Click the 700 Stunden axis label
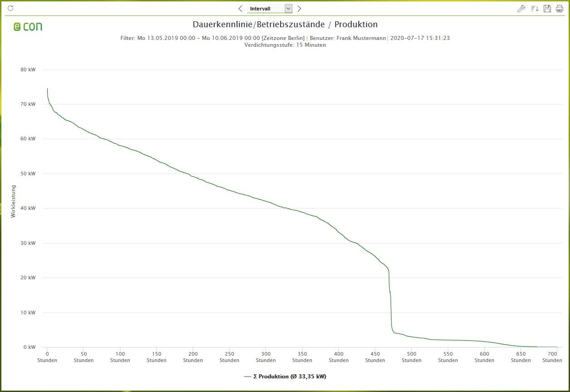This screenshot has width=570, height=392. pos(552,357)
